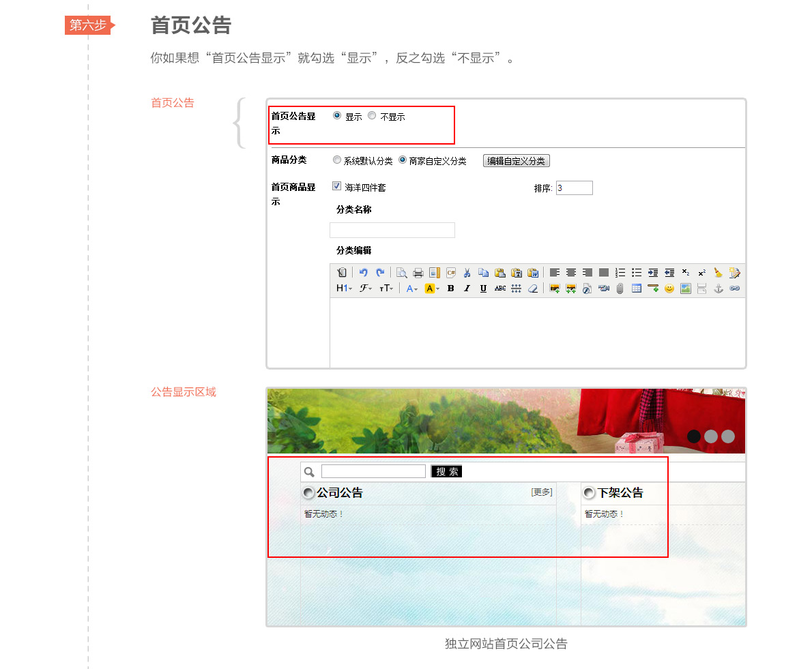Insert a page break
The image size is (812, 669).
point(702,288)
